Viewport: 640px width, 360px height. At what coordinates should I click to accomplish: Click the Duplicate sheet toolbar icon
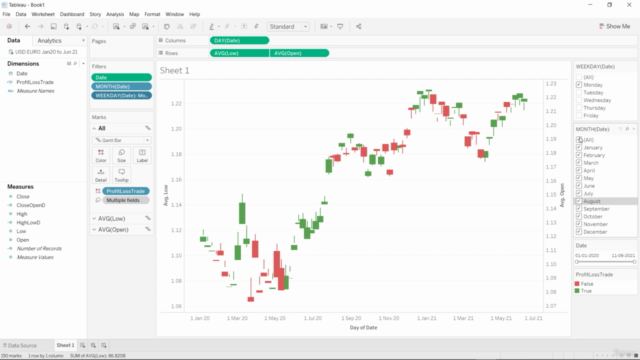[x=133, y=27]
